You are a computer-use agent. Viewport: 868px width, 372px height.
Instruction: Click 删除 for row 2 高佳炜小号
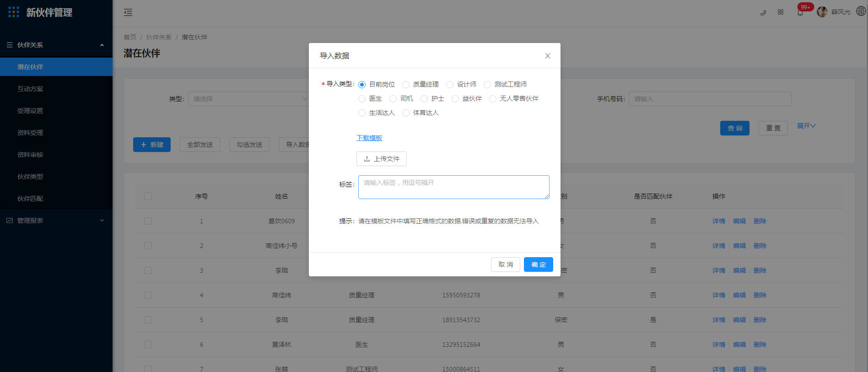point(760,246)
